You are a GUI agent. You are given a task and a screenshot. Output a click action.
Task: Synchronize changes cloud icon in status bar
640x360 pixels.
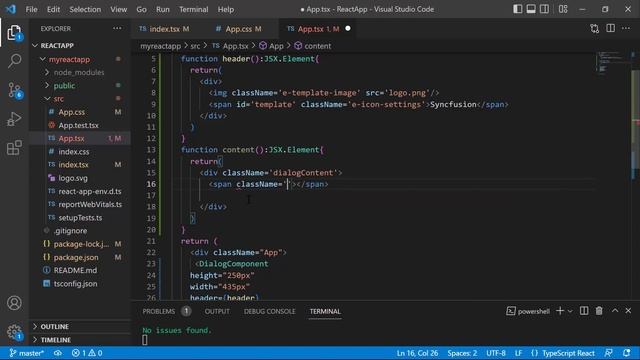[58, 353]
